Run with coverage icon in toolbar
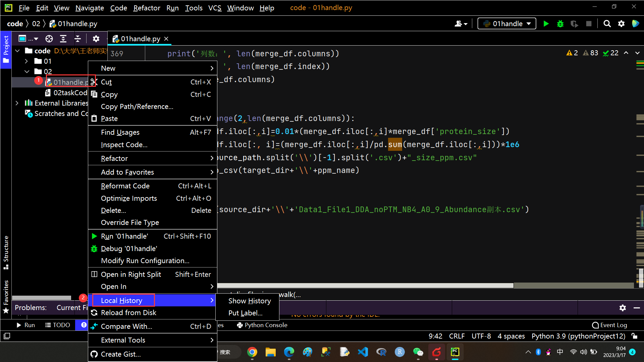The width and height of the screenshot is (644, 362). pos(574,24)
